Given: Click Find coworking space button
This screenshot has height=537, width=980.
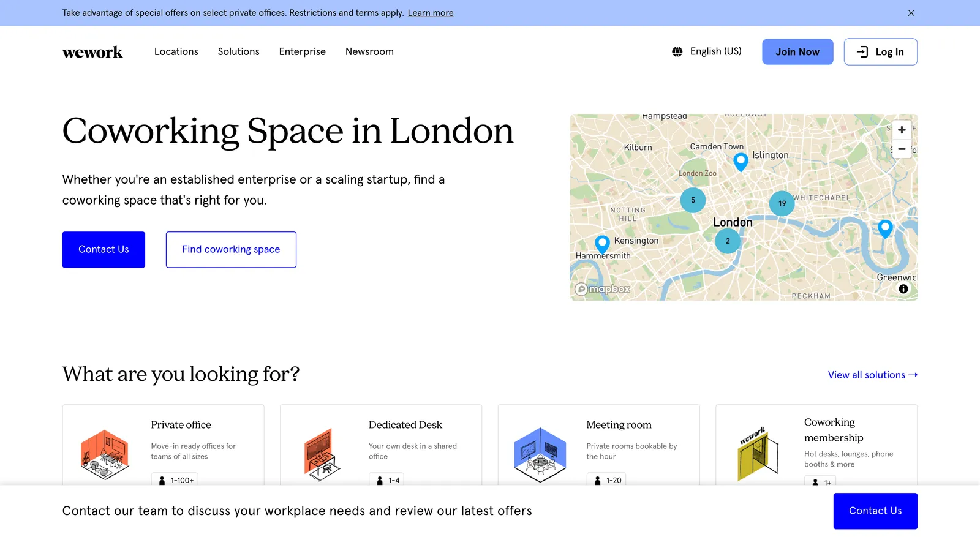Looking at the screenshot, I should coord(231,250).
